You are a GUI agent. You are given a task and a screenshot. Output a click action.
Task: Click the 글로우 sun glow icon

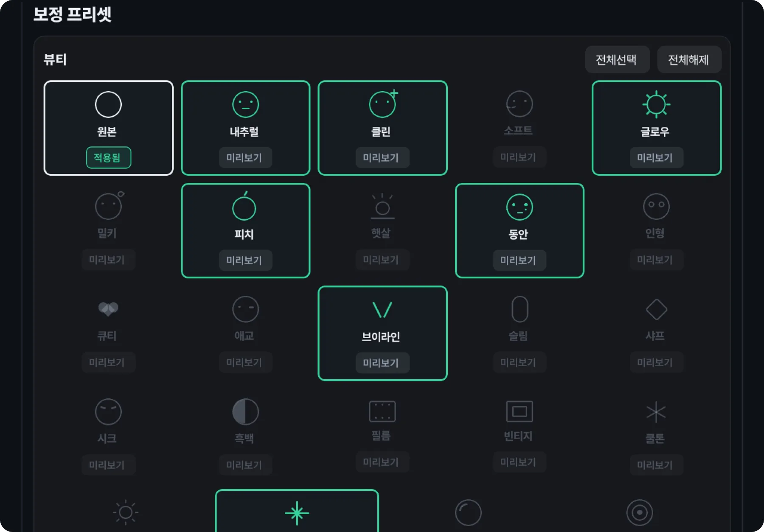click(x=656, y=104)
